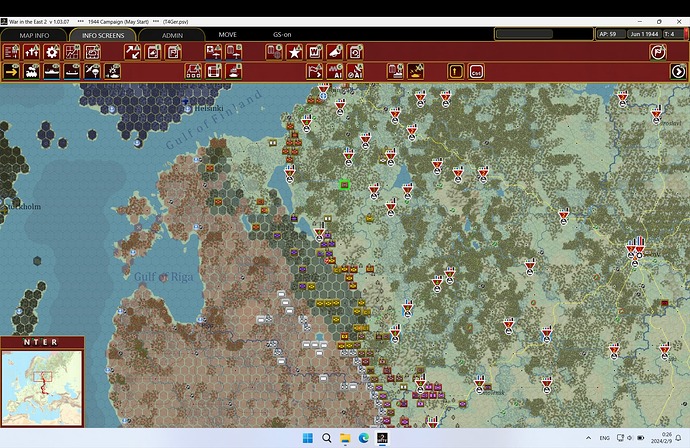This screenshot has height=448, width=690.
Task: Click the flag with arrow icon
Action: click(315, 71)
